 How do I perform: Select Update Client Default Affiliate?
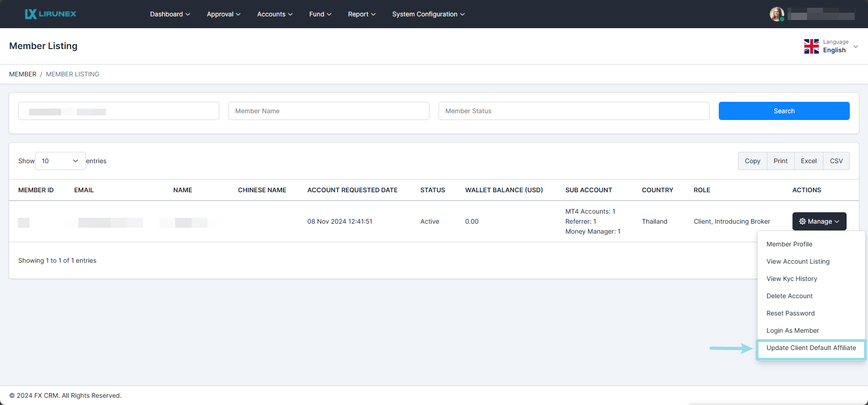(811, 348)
